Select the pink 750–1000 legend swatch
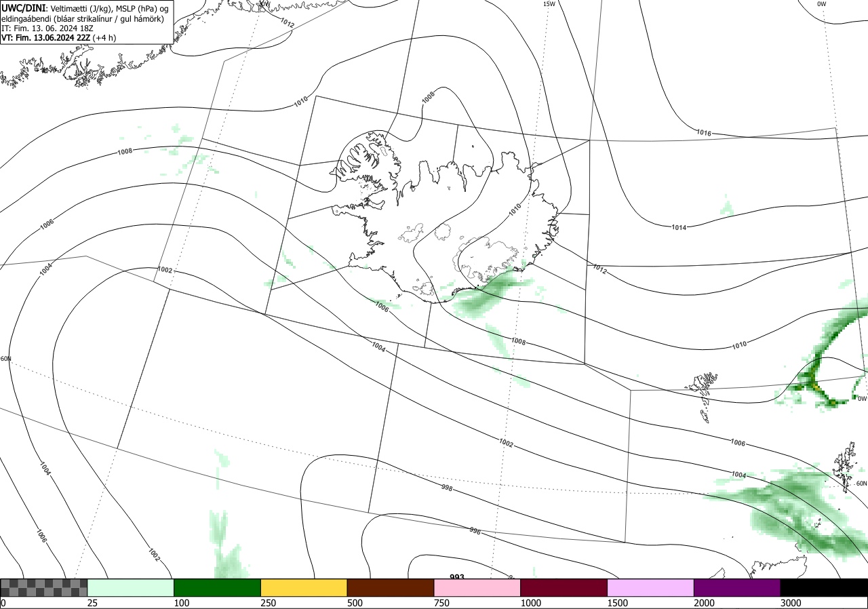868x609 pixels. (477, 587)
